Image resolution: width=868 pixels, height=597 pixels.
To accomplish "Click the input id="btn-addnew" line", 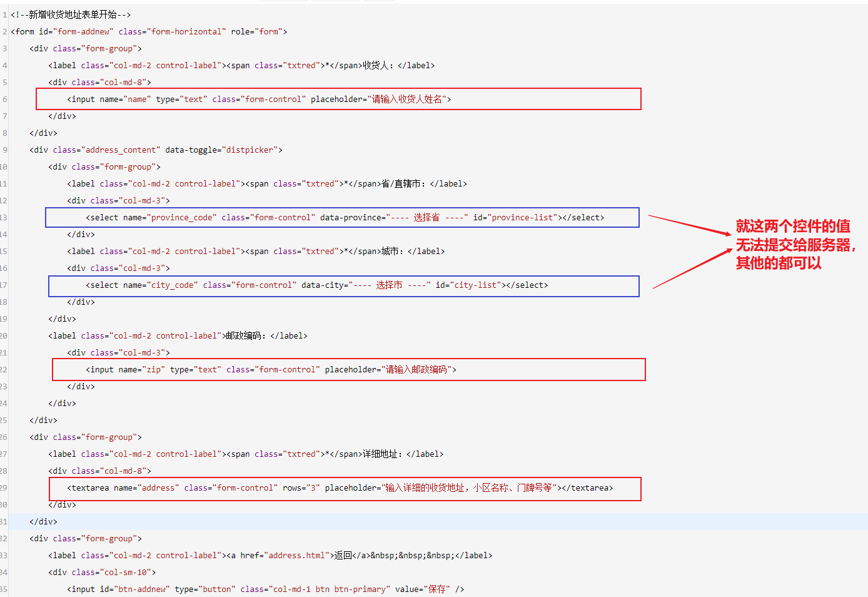I will 266,589.
